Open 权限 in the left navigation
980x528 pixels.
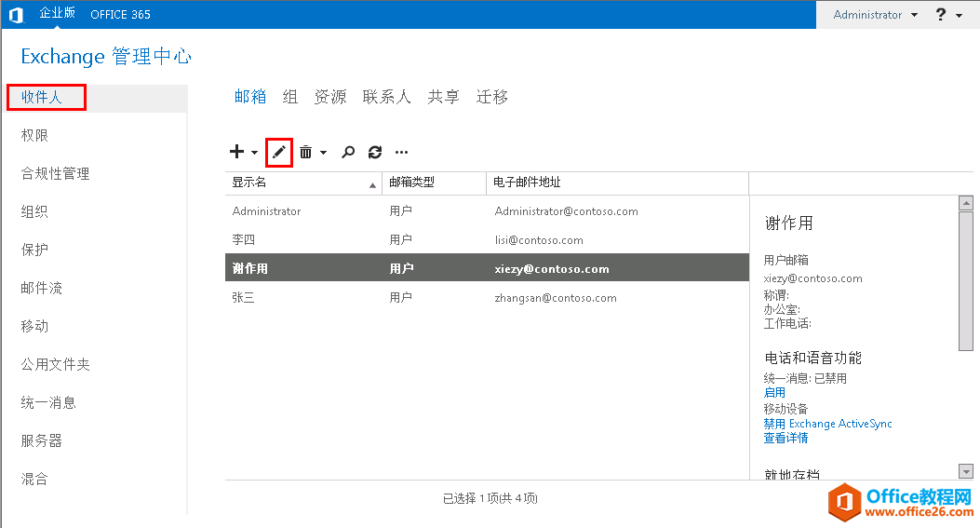coord(34,135)
